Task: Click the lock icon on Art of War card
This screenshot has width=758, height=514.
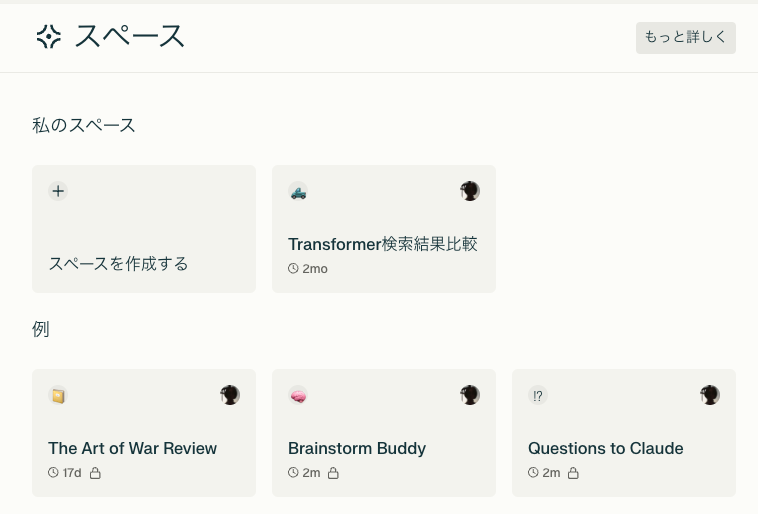Action: coord(95,473)
